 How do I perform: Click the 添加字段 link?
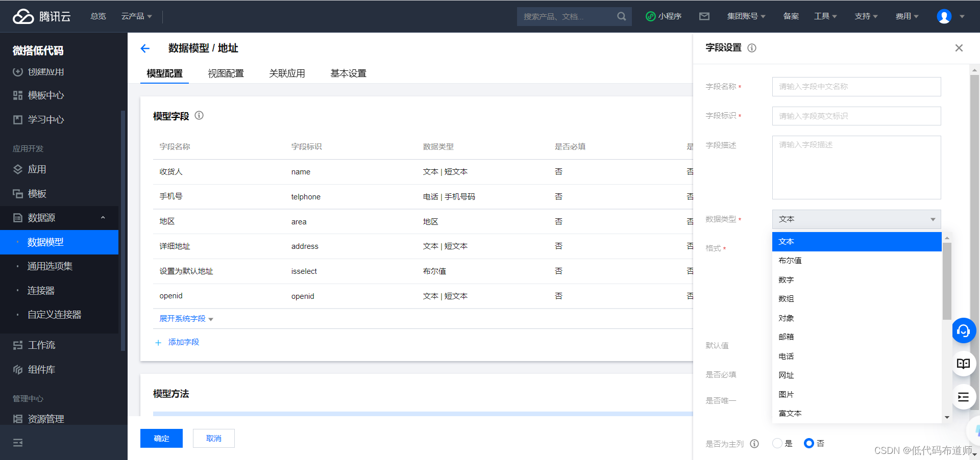click(184, 342)
